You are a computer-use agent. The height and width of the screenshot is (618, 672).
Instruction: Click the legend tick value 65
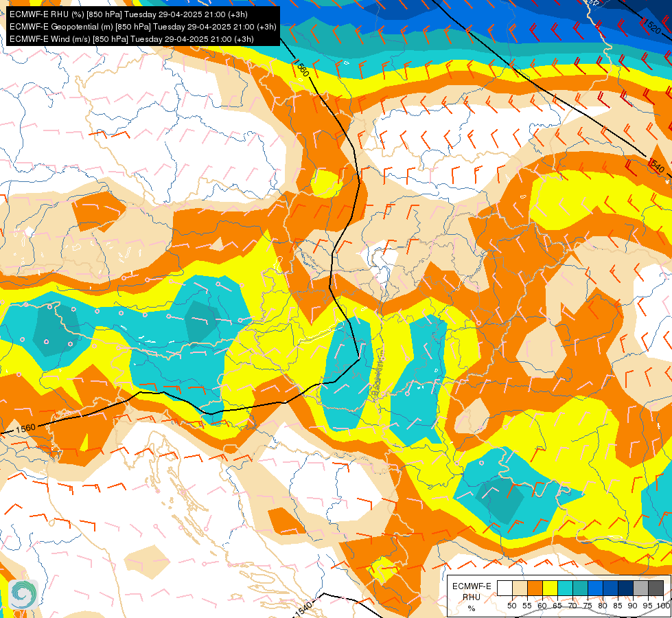pyautogui.click(x=557, y=606)
